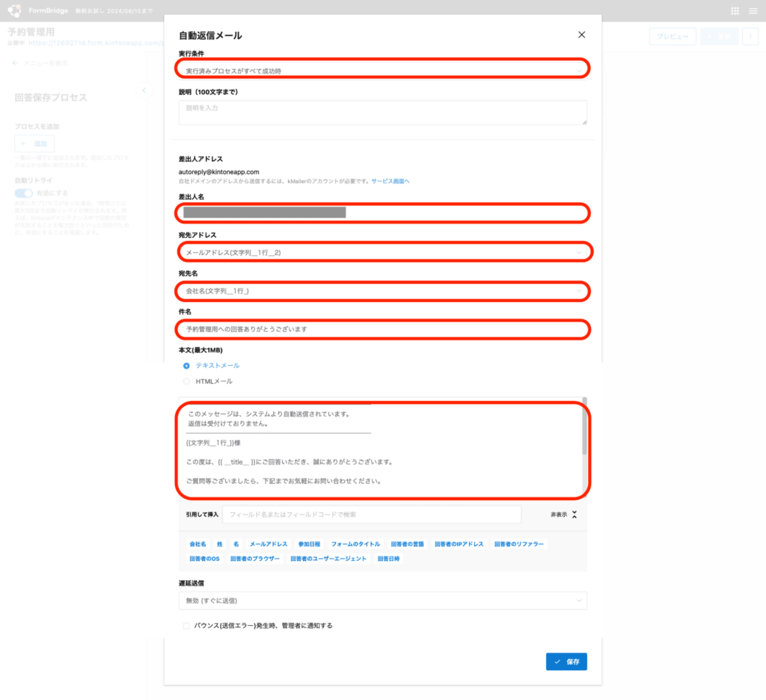Viewport: 766px width, 700px height.
Task: Click the three-dot more options icon
Action: tap(750, 37)
